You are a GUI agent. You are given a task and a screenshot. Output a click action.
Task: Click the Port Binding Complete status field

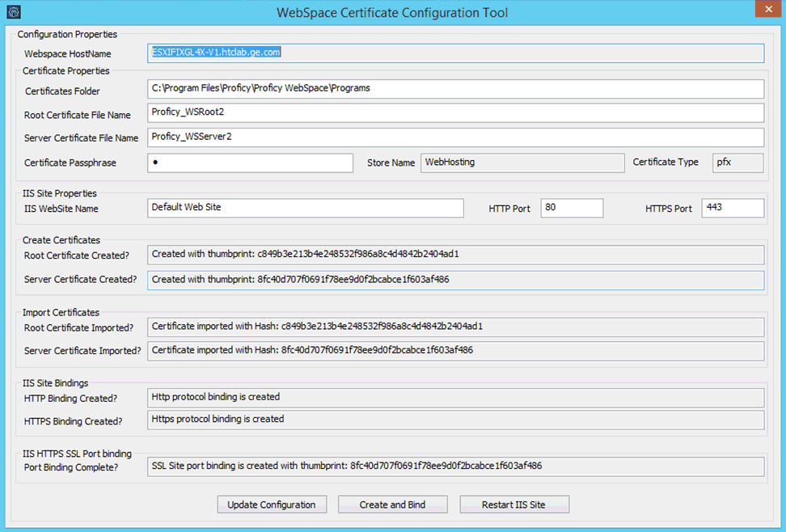455,467
